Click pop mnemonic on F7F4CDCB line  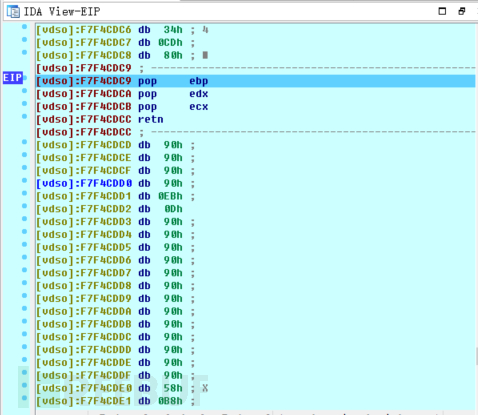click(x=147, y=107)
